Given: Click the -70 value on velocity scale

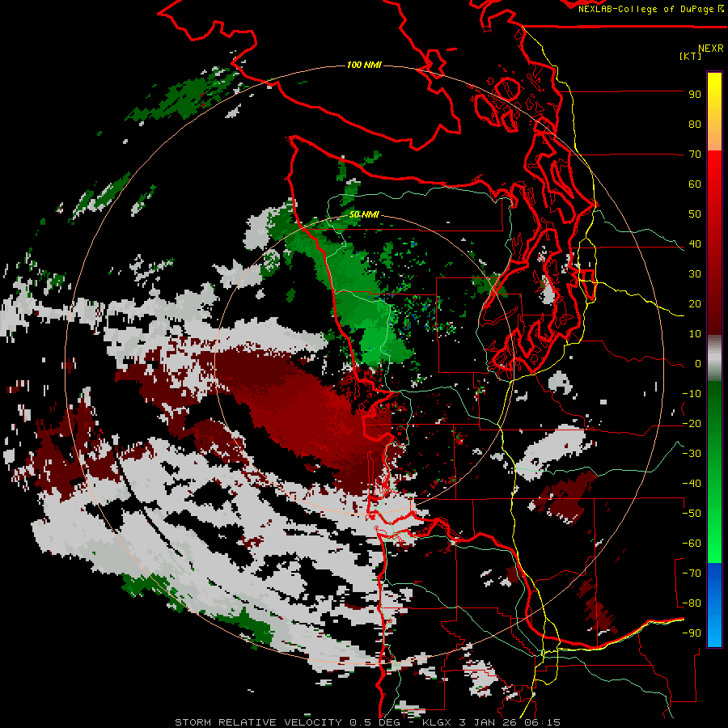Looking at the screenshot, I should (692, 574).
